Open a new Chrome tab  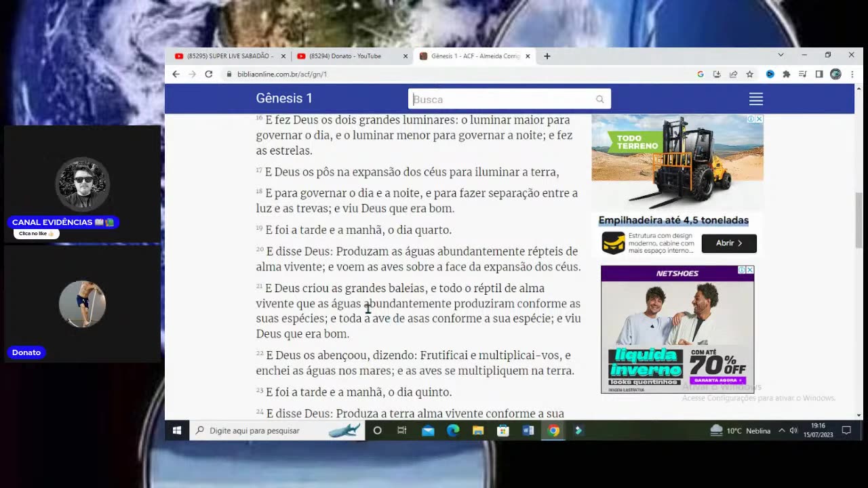(x=547, y=56)
